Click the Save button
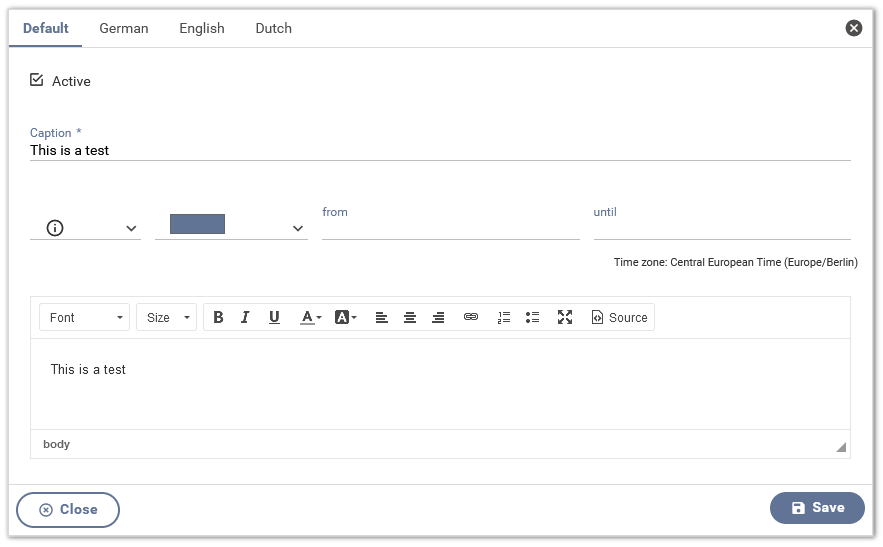This screenshot has width=883, height=547. [817, 508]
